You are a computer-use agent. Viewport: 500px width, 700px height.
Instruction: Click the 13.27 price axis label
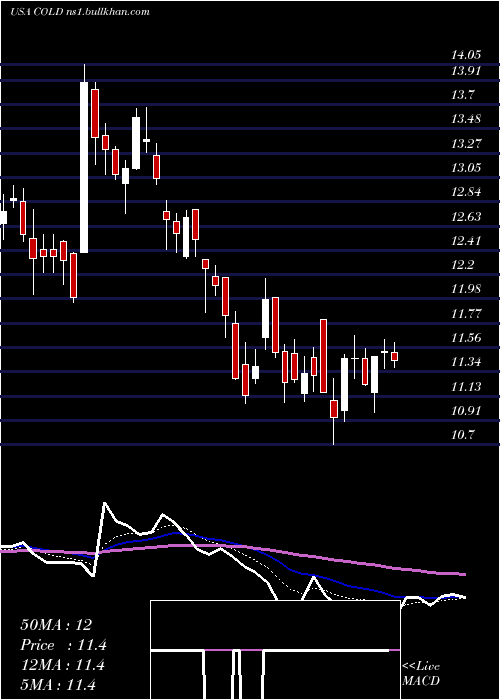tap(466, 144)
